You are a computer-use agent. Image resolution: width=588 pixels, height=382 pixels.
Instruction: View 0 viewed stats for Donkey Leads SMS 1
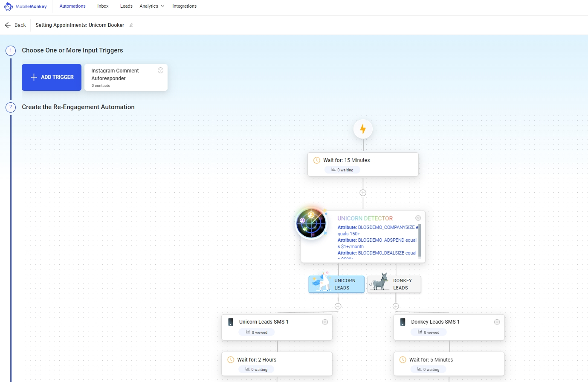tap(429, 332)
